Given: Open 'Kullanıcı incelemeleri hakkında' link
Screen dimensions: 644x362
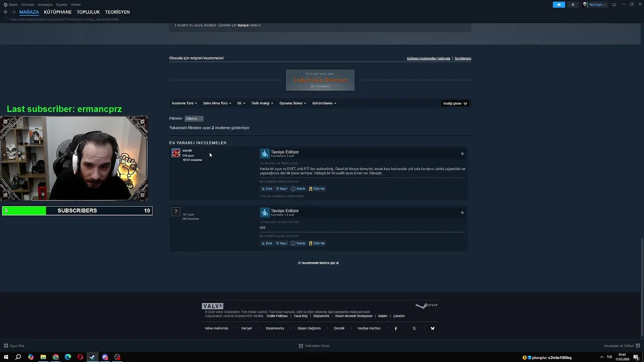Looking at the screenshot, I should point(429,58).
